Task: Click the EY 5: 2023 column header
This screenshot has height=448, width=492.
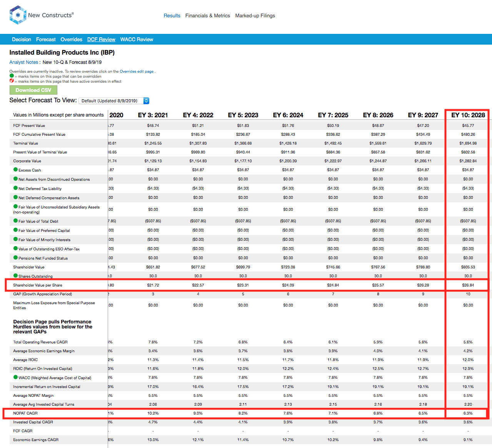Action: (243, 115)
